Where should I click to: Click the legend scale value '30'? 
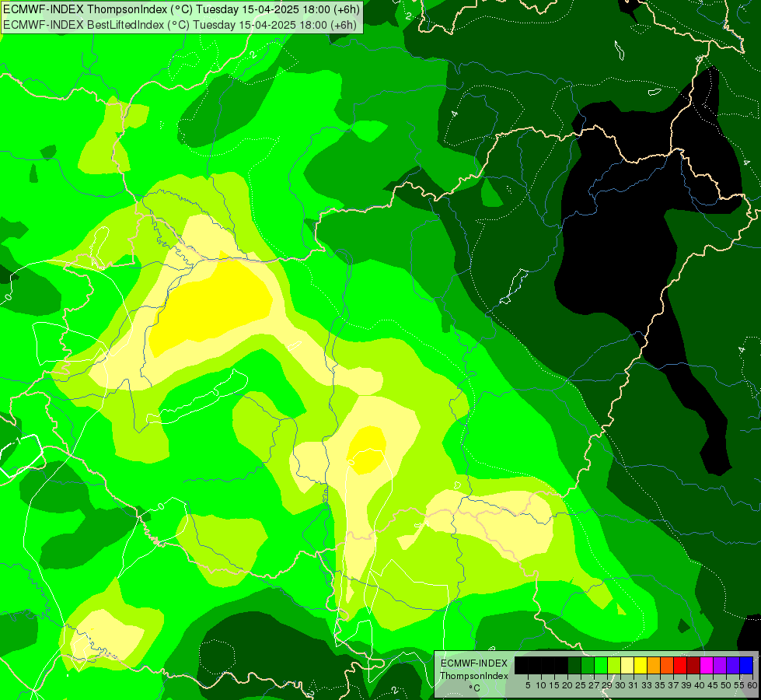tap(620, 685)
